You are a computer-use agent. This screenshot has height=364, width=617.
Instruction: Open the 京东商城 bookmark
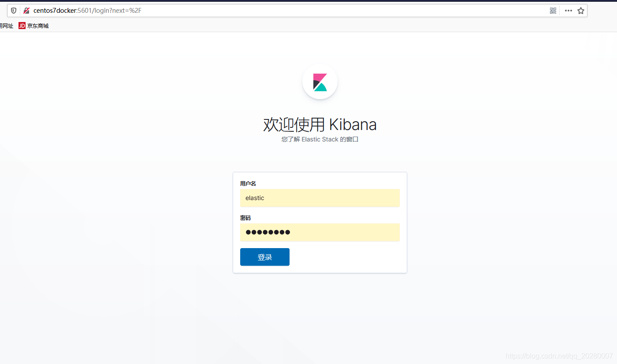38,26
